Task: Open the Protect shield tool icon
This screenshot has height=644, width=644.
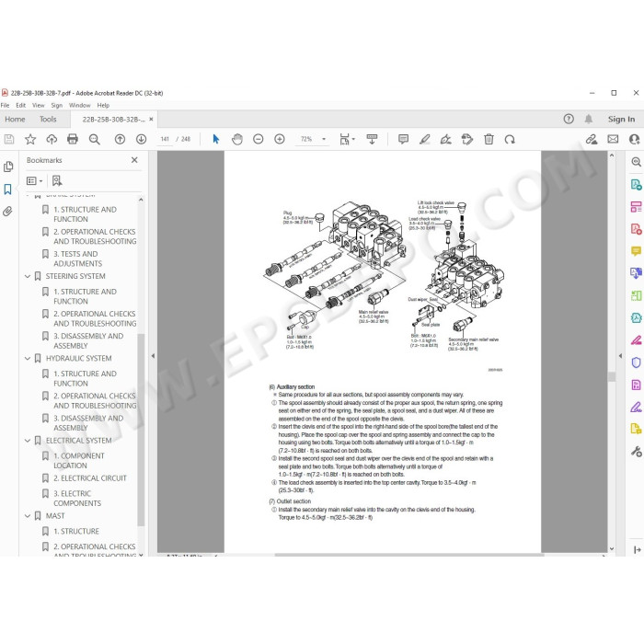Action: coord(636,362)
